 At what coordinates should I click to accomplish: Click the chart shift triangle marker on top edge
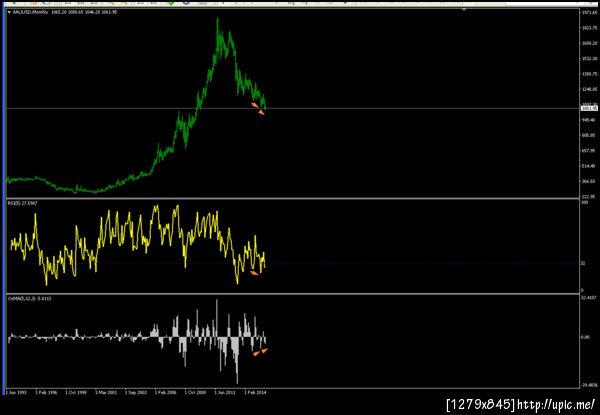click(x=464, y=9)
